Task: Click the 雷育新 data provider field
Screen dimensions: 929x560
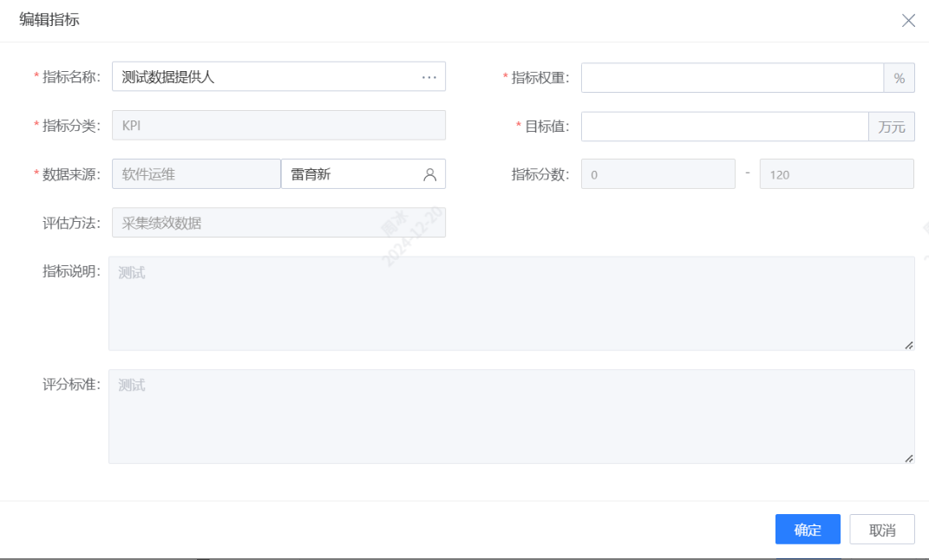Action: pos(350,174)
